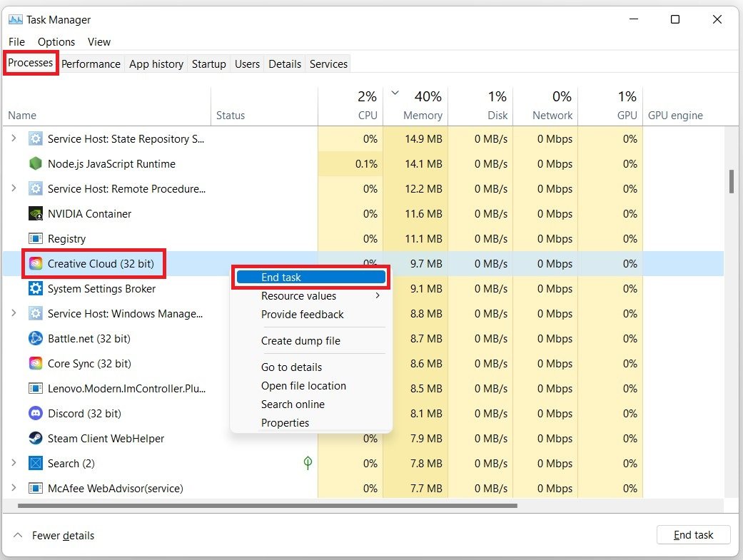
Task: Click the Service Host: Windows Manage icon
Action: click(36, 314)
